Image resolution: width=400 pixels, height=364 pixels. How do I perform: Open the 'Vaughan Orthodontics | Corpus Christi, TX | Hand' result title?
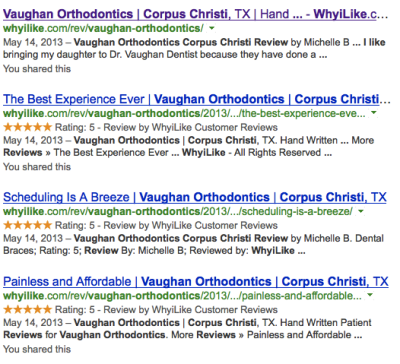(195, 14)
